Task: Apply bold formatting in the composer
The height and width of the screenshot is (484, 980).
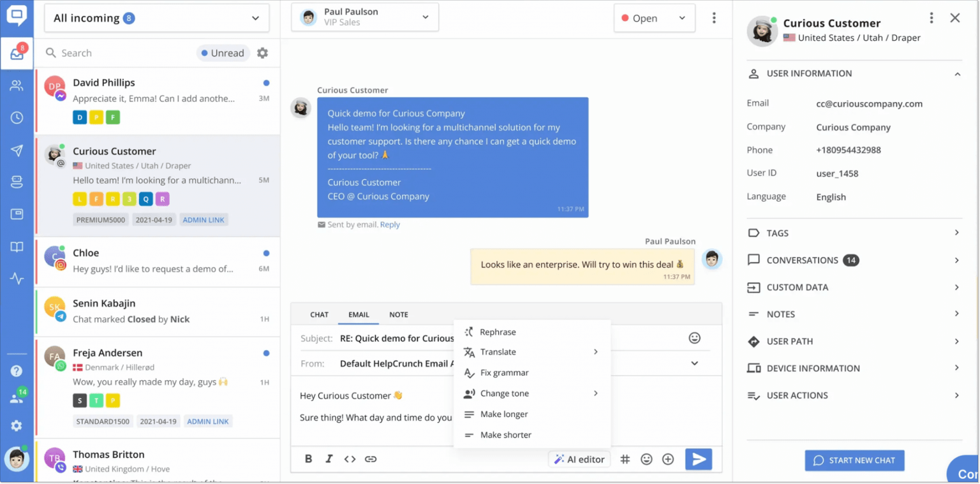Action: 308,458
